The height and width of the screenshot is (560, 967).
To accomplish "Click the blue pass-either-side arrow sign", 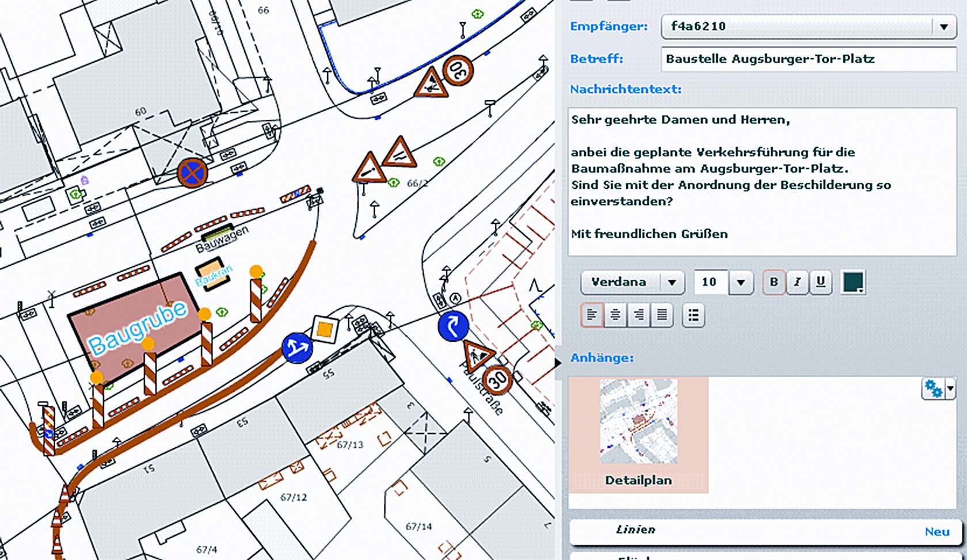I will pos(298,348).
